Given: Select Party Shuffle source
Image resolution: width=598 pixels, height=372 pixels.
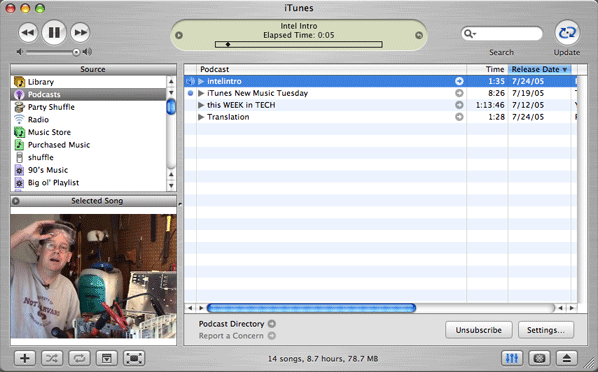Looking at the screenshot, I should [88, 107].
